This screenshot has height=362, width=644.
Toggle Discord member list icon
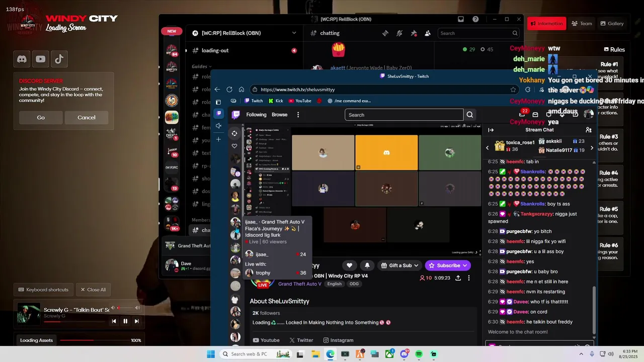(428, 33)
